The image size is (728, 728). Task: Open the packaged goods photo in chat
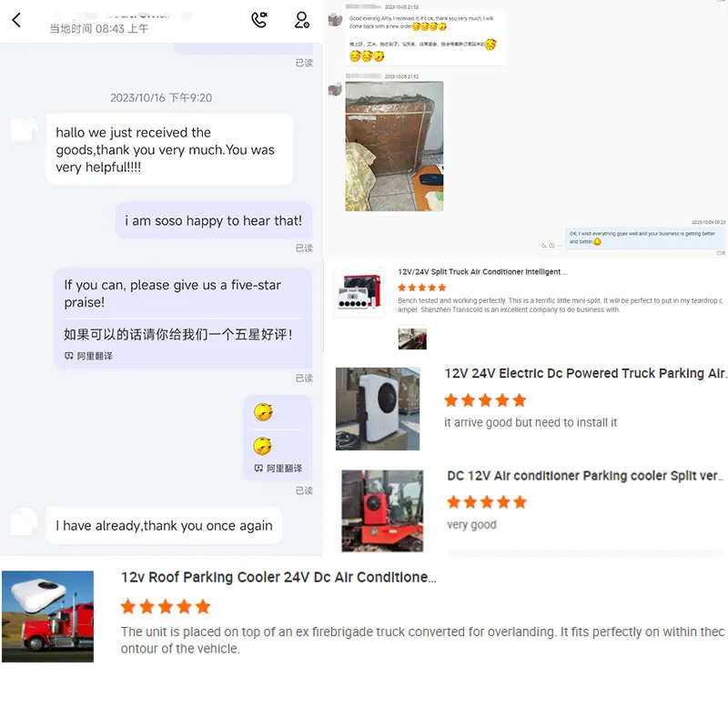[x=394, y=147]
